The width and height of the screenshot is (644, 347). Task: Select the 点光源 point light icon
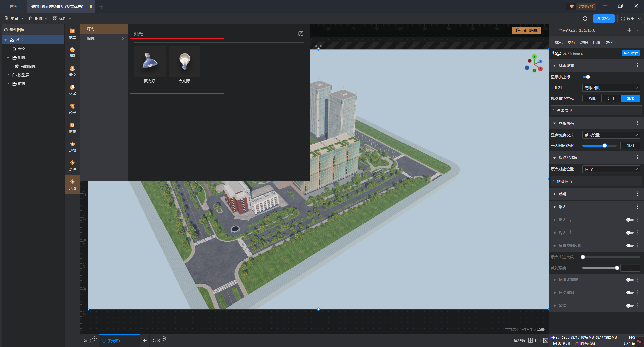pos(184,62)
